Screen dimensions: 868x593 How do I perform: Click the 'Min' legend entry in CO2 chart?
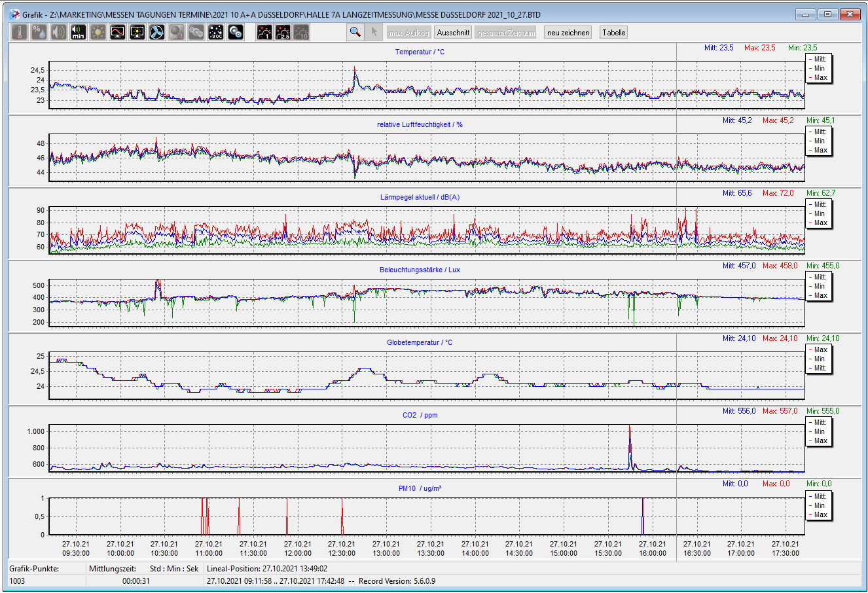pos(818,431)
